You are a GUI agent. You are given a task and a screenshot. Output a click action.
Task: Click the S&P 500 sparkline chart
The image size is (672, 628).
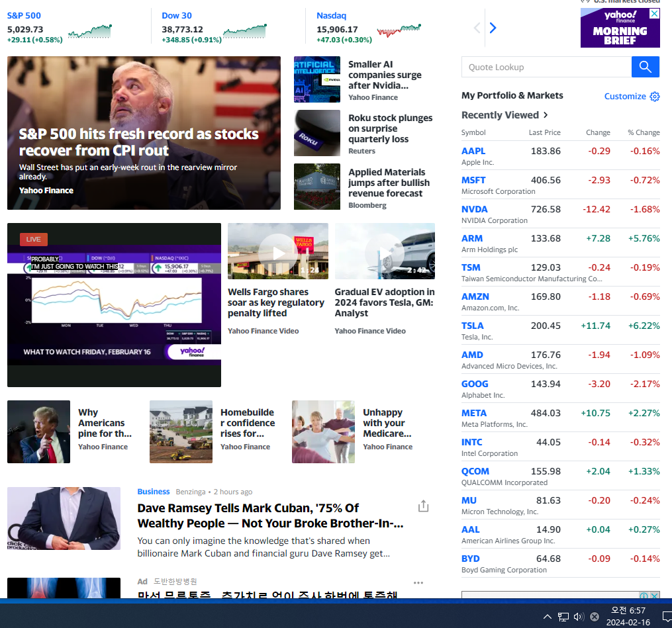tap(90, 31)
